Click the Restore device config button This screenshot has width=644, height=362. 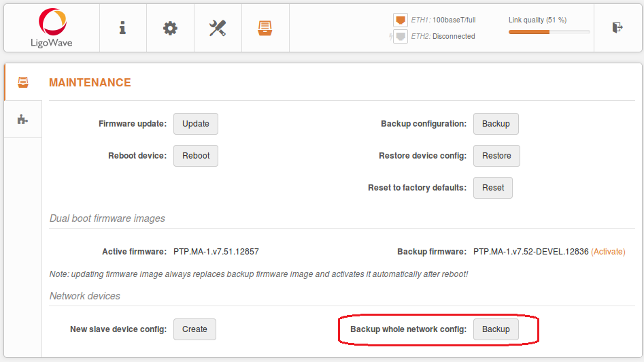[496, 156]
